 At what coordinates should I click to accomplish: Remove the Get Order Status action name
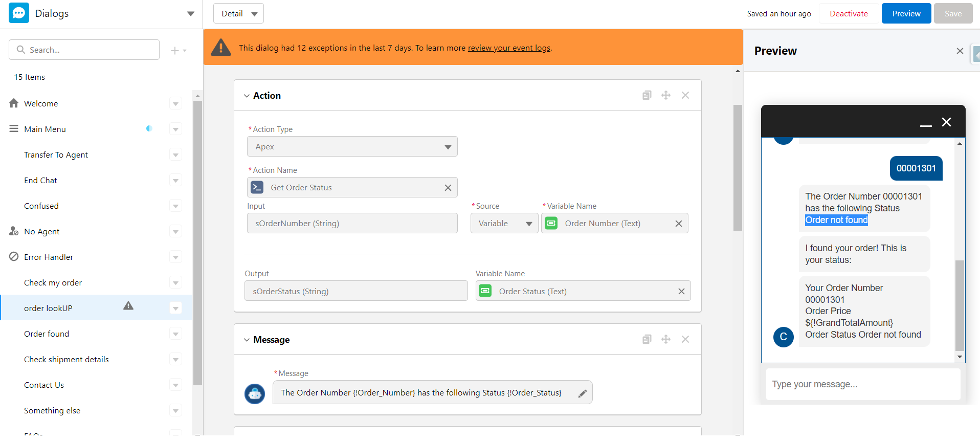(x=448, y=188)
